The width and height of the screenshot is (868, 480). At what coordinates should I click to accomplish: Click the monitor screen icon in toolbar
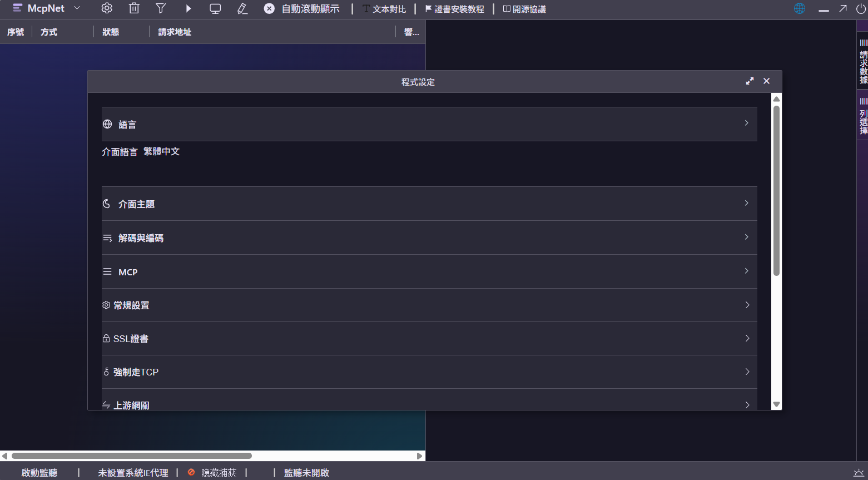[x=215, y=9]
